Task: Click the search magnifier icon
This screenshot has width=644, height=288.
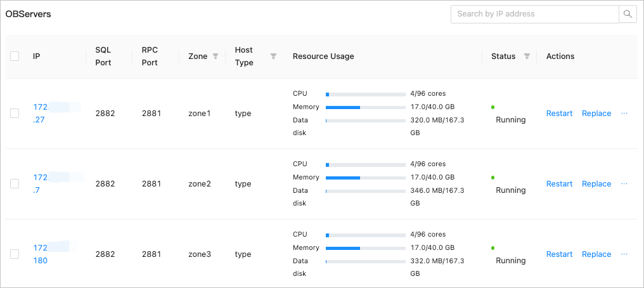Action: (x=628, y=14)
